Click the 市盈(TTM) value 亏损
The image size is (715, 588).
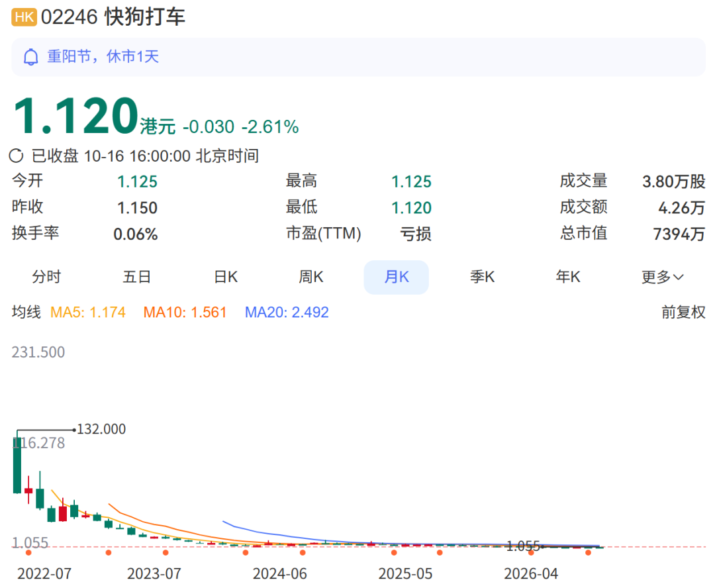pyautogui.click(x=416, y=234)
